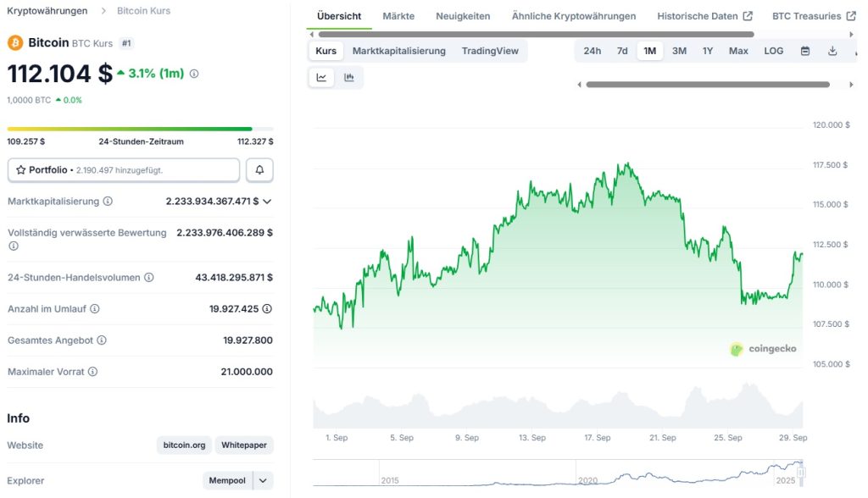
Task: Click the volume chart area below price
Action: pos(558,405)
